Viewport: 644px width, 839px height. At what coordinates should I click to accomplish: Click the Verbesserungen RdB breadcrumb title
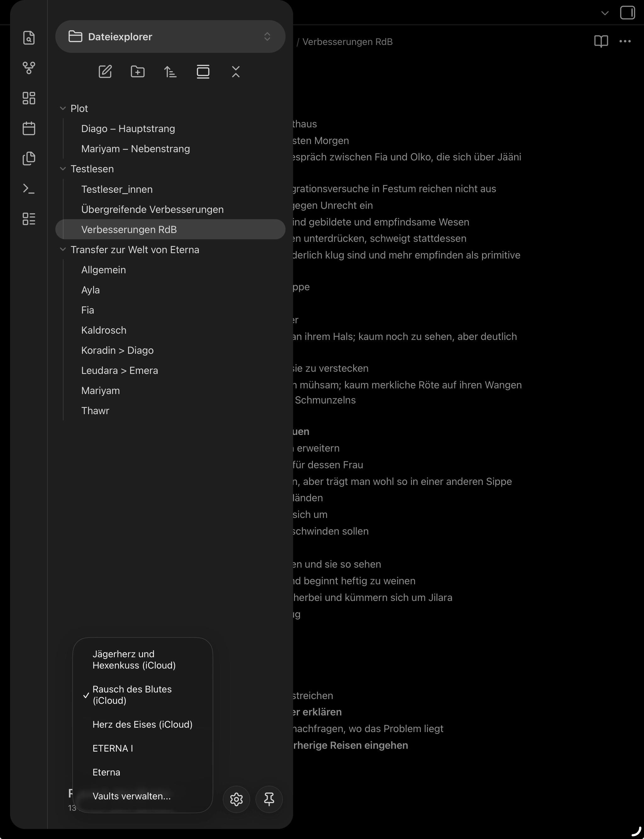(x=347, y=42)
